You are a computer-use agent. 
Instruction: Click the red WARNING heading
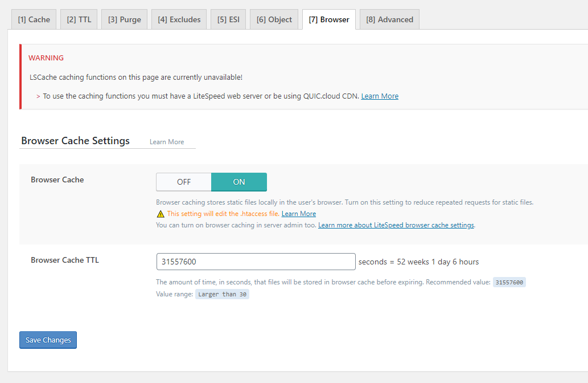click(46, 58)
